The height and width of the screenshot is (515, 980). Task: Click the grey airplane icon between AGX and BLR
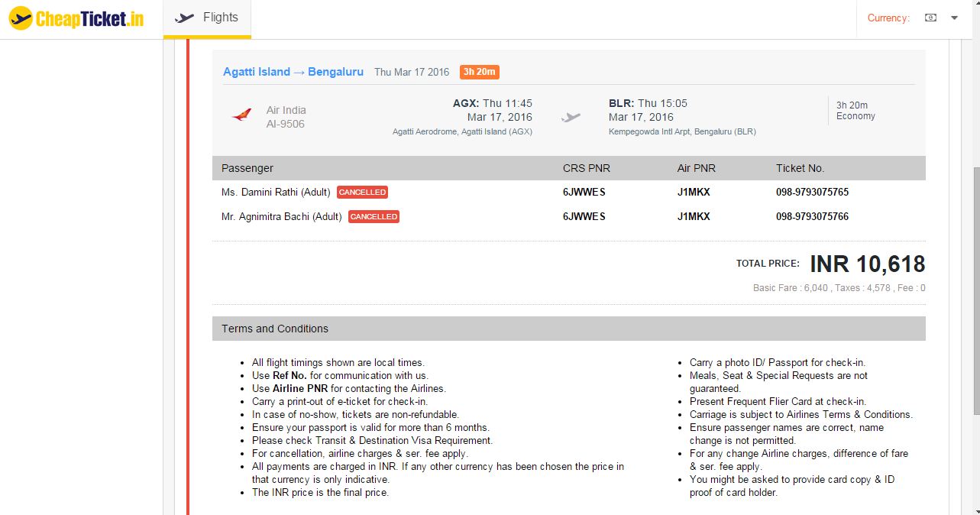click(571, 117)
